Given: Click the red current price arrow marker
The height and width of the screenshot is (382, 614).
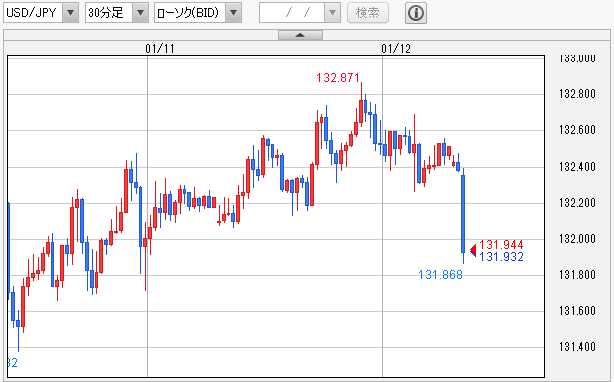Looking at the screenshot, I should [x=473, y=249].
